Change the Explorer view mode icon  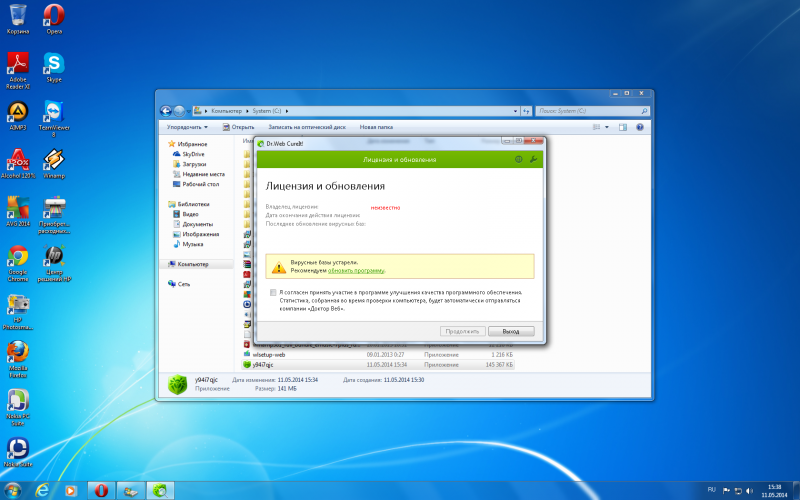(x=596, y=127)
